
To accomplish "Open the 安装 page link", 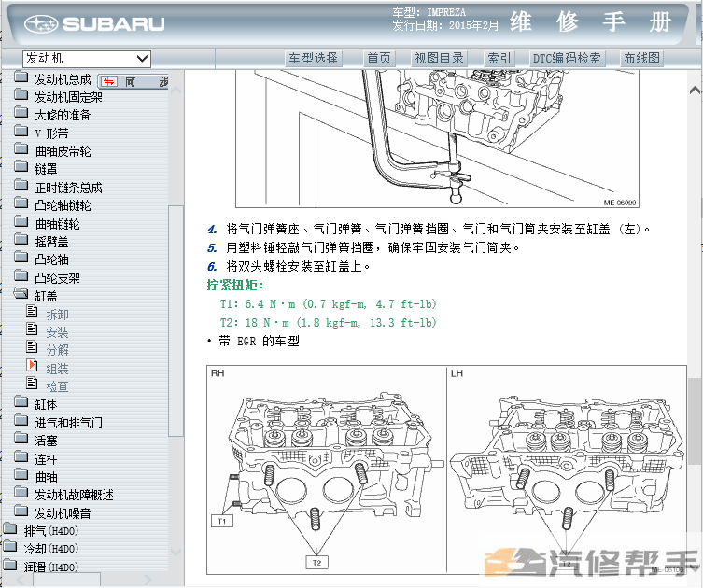I will [x=57, y=332].
